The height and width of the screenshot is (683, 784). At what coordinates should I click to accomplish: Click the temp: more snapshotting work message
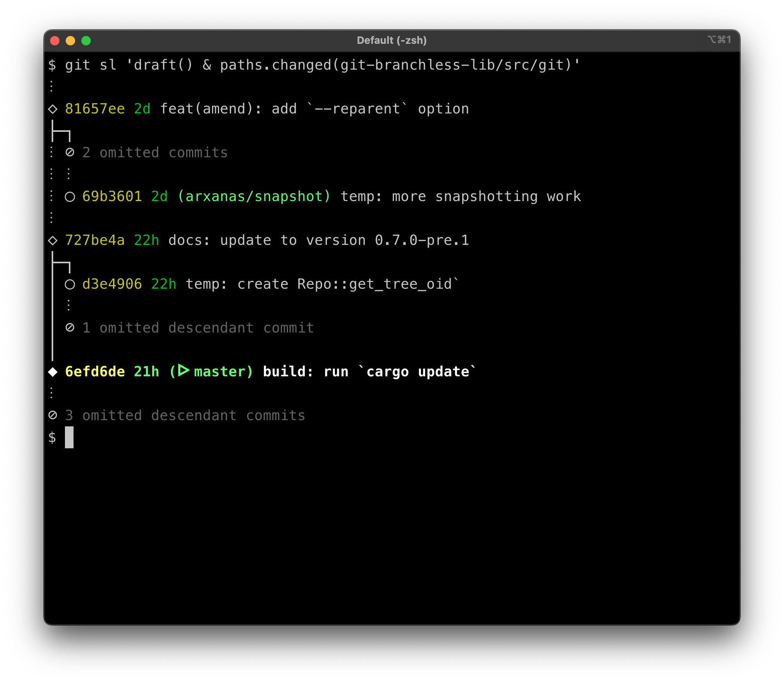coord(461,196)
